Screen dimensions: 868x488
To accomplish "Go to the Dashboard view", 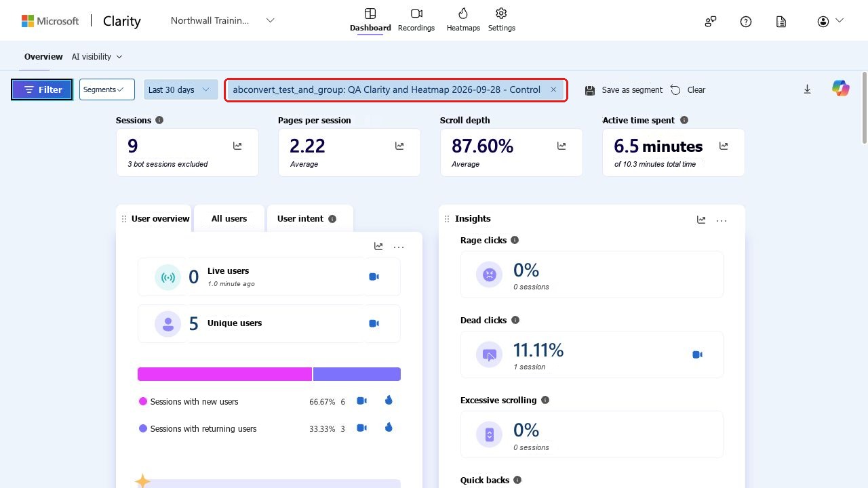I will coord(370,20).
